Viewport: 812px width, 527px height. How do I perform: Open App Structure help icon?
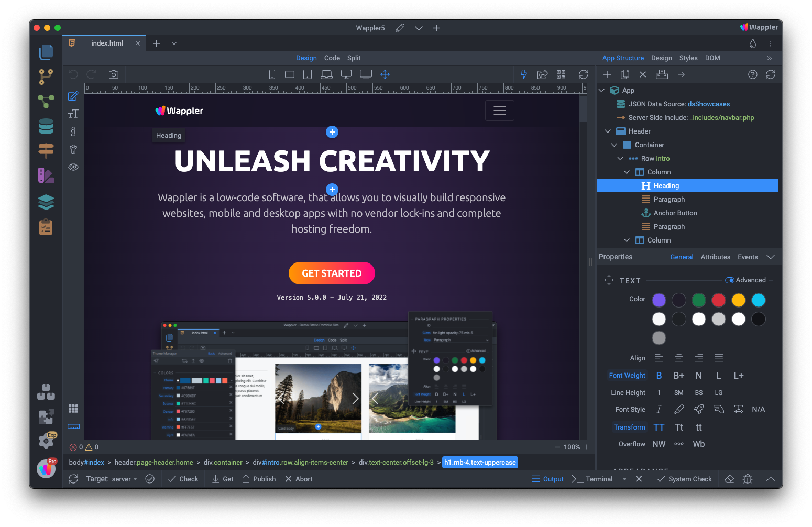point(753,74)
